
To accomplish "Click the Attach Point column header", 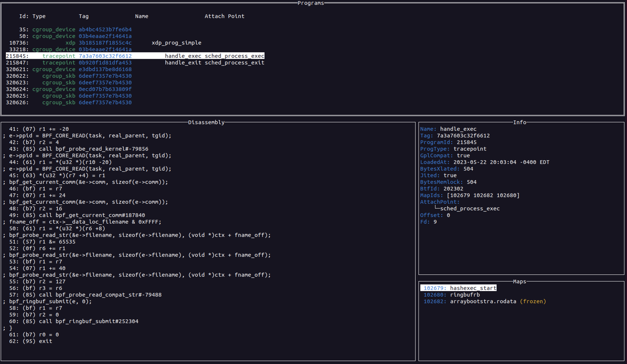I will point(224,16).
